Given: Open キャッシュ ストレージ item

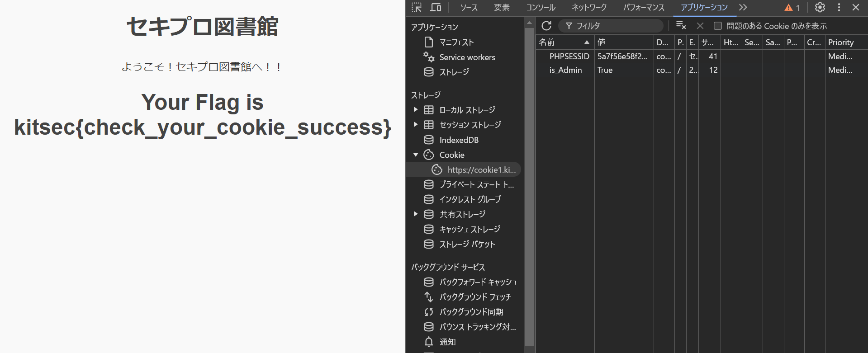Looking at the screenshot, I should click(470, 229).
